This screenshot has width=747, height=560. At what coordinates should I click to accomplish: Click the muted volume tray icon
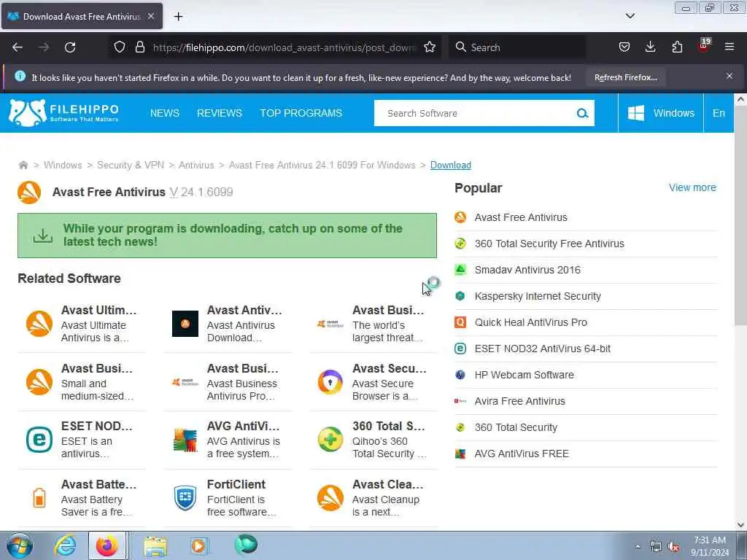[x=673, y=547]
